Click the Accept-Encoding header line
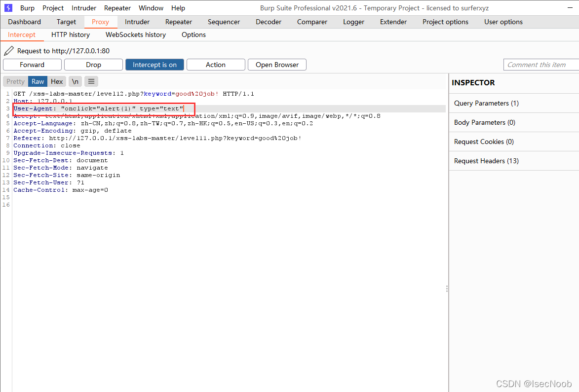The width and height of the screenshot is (579, 392). [73, 131]
